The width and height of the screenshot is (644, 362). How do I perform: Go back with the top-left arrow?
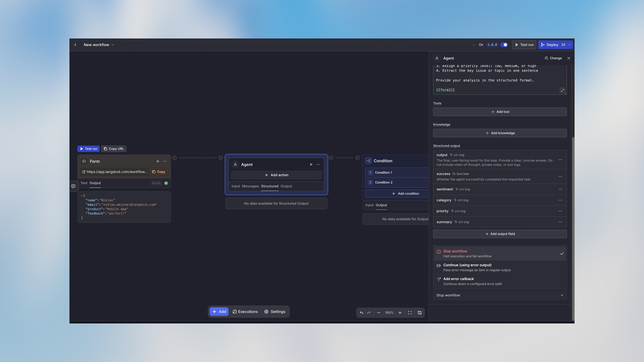pos(75,45)
